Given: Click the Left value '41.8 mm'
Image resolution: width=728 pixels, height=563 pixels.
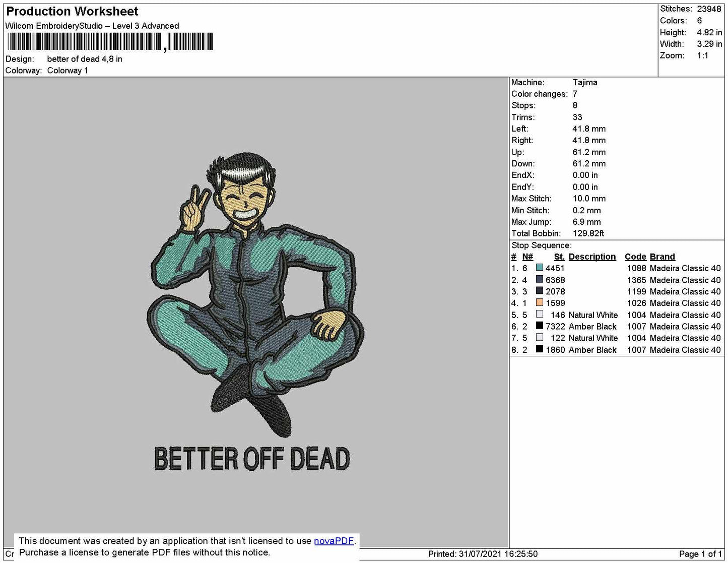Looking at the screenshot, I should click(589, 129).
